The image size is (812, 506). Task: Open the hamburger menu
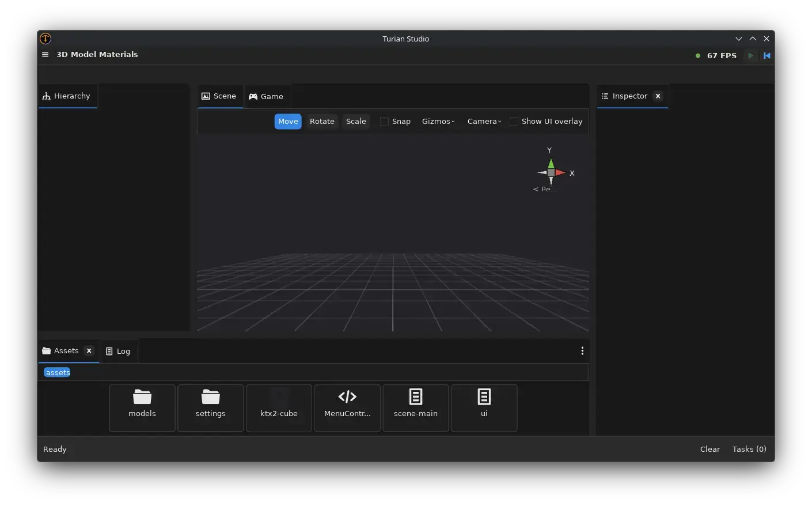click(45, 55)
